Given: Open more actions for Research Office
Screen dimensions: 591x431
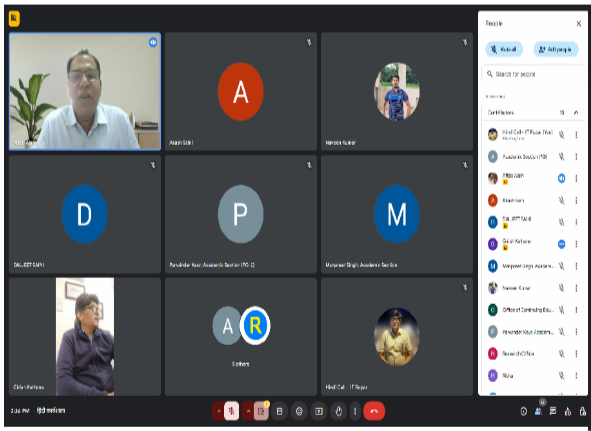Looking at the screenshot, I should [x=576, y=354].
